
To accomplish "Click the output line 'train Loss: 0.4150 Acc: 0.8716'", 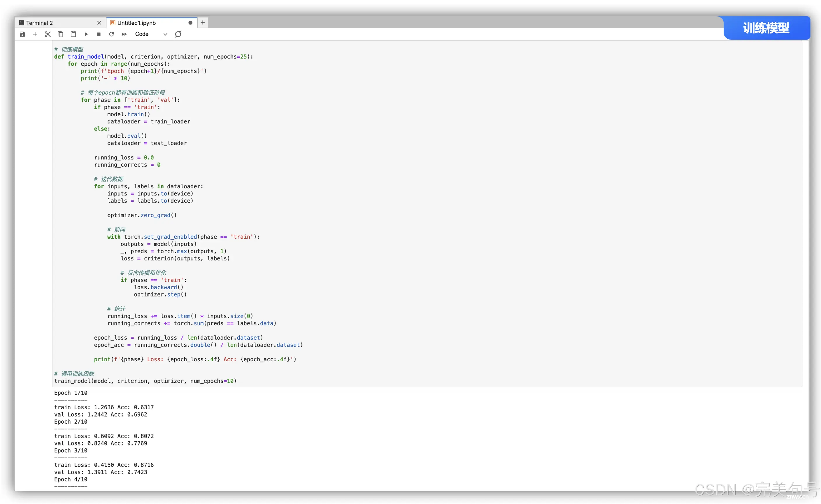I will coord(104,465).
